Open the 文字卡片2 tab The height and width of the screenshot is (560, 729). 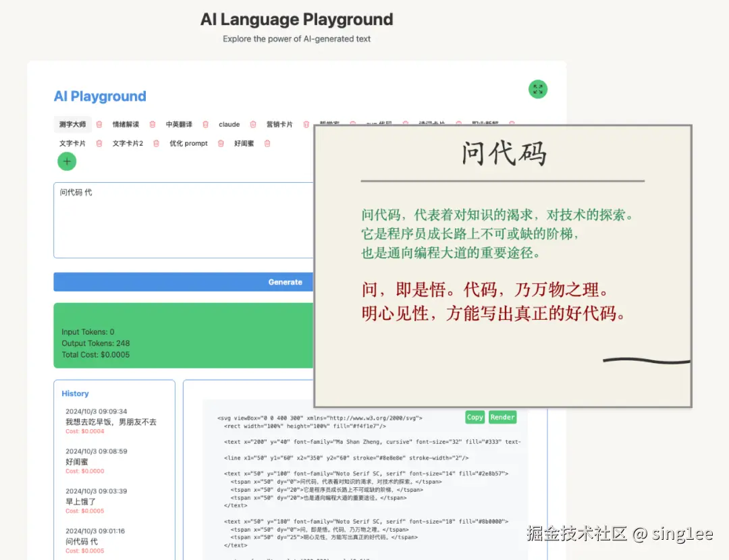coord(128,144)
